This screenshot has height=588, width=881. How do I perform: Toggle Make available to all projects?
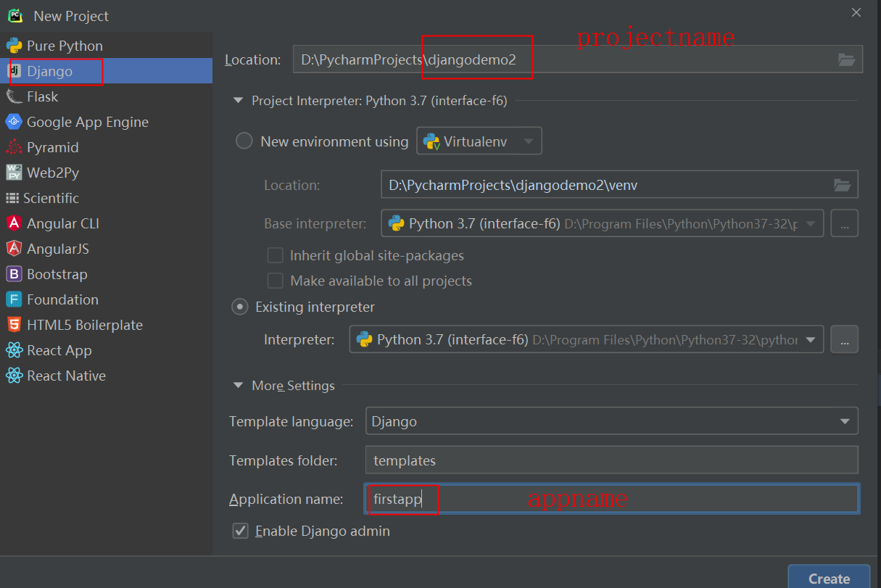click(275, 281)
